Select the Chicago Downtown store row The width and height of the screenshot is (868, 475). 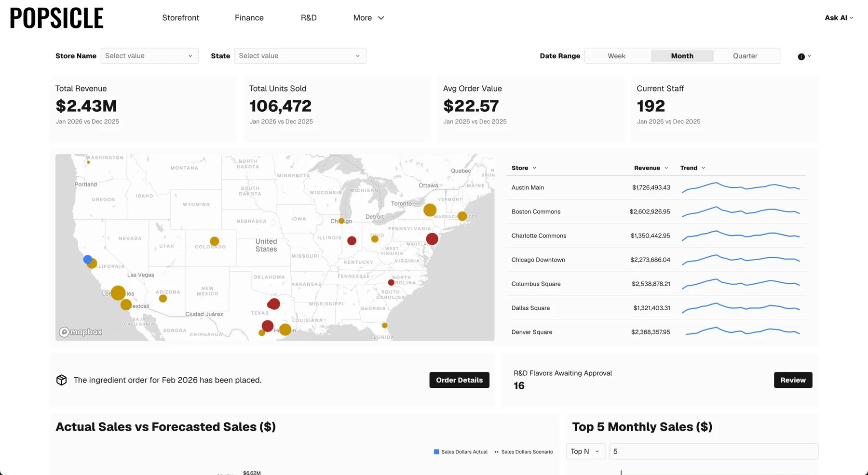point(656,260)
